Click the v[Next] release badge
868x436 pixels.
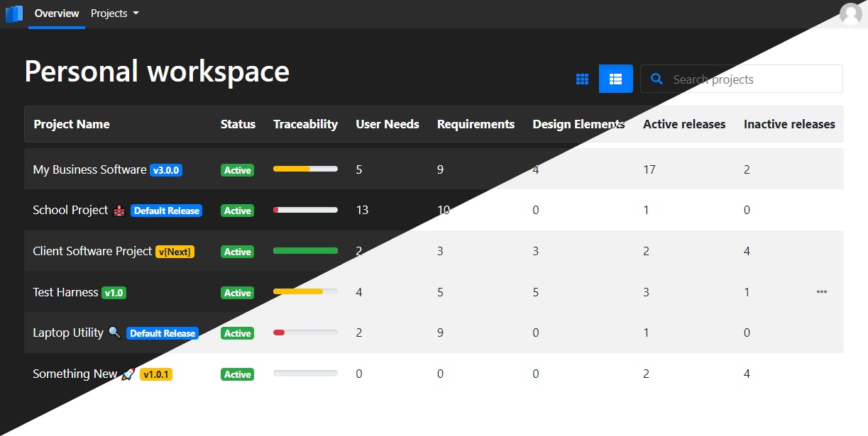[x=175, y=252]
